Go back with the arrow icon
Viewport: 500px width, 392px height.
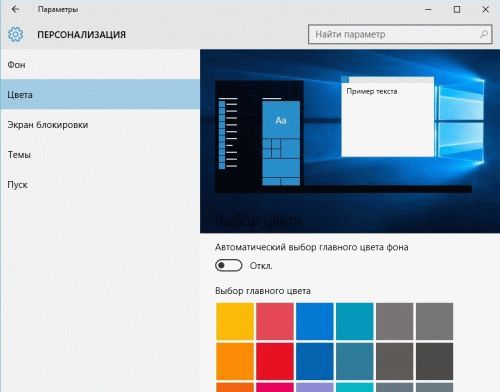point(15,9)
